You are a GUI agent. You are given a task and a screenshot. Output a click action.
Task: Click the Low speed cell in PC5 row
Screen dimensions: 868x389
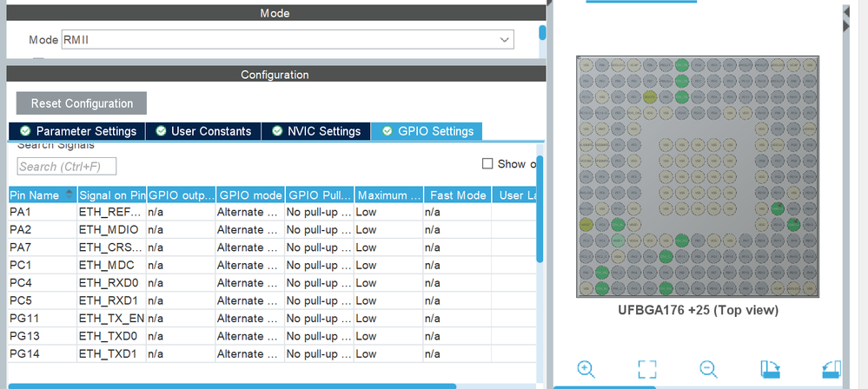click(388, 300)
